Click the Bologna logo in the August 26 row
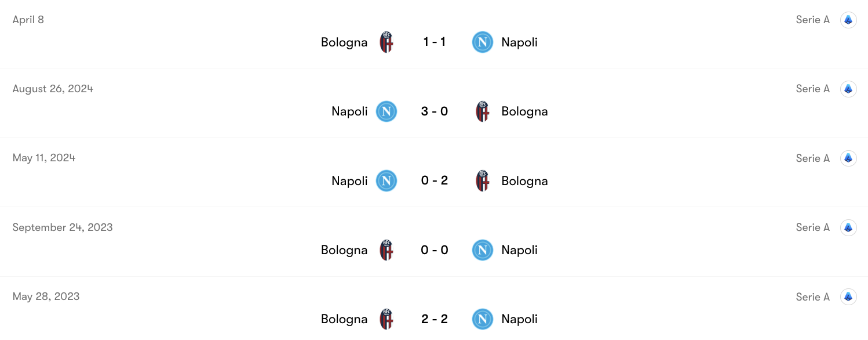 (482, 111)
